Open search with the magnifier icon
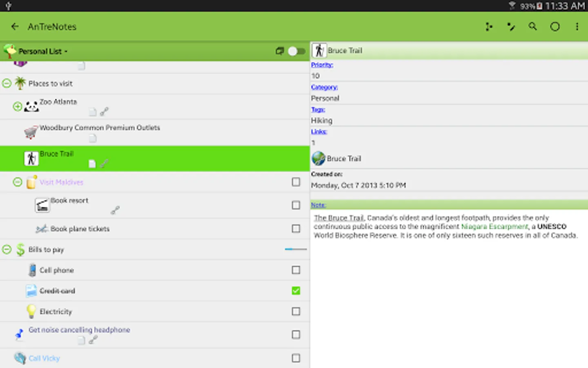 [532, 27]
